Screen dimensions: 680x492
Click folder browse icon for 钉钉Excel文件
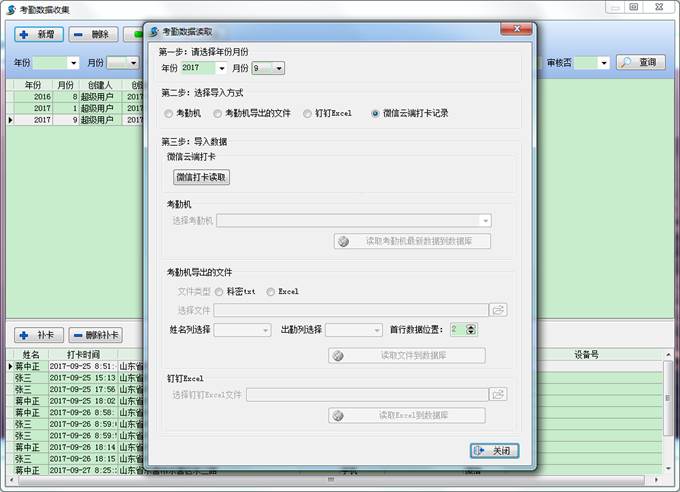point(498,395)
